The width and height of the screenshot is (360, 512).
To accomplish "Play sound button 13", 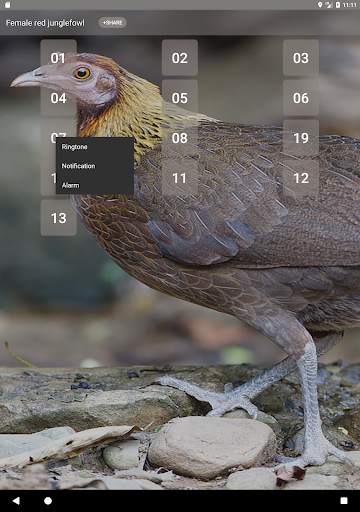I will coord(58,218).
